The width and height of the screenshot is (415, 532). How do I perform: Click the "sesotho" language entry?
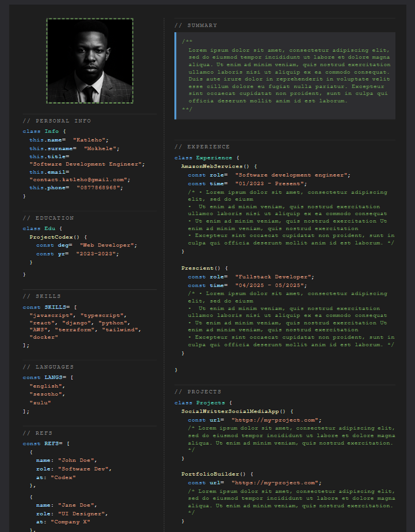(47, 394)
